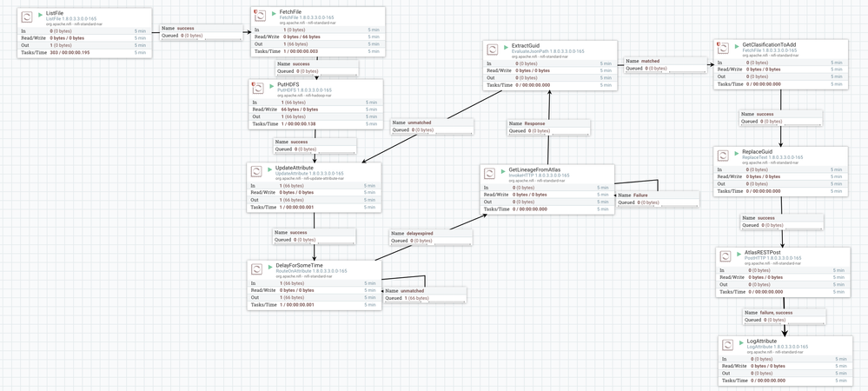Click the ListFile 'Out 1 (0 bytes)' row
This screenshot has width=868, height=391.
[84, 45]
